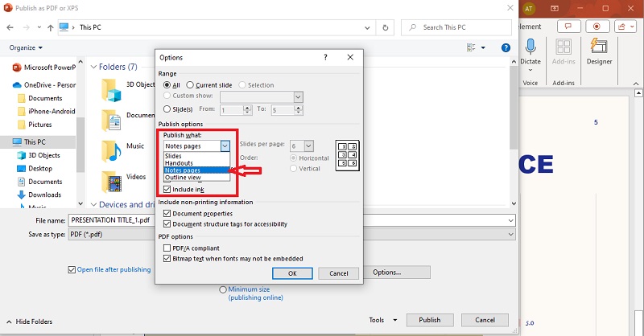Click the Back arrow in the save dialog

point(10,27)
